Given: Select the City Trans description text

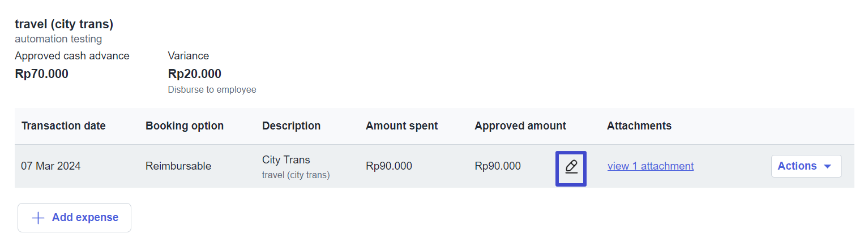Looking at the screenshot, I should 286,160.
